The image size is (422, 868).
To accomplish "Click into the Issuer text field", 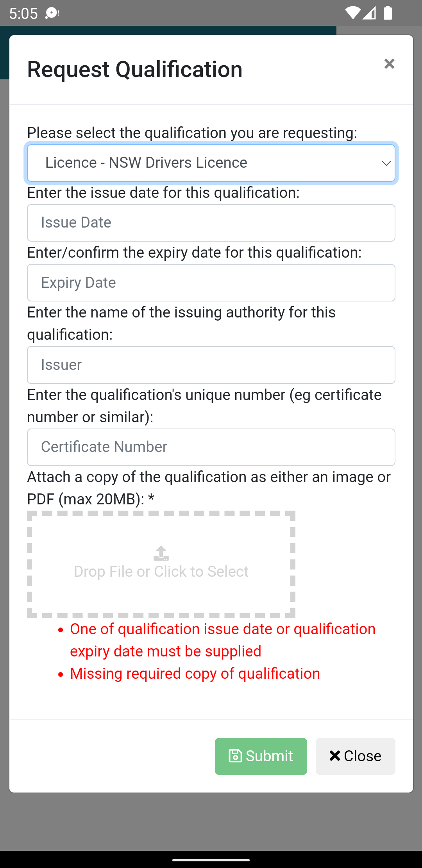I will click(211, 365).
